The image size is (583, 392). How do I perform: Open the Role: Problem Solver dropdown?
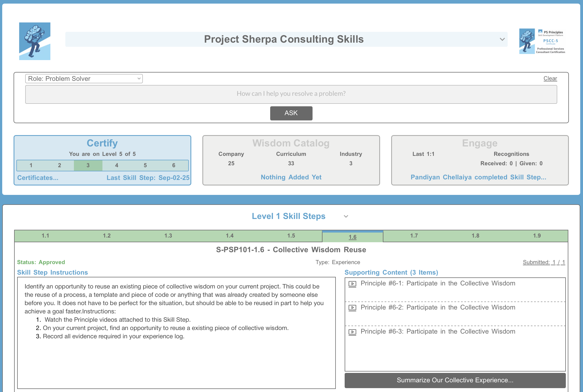84,79
